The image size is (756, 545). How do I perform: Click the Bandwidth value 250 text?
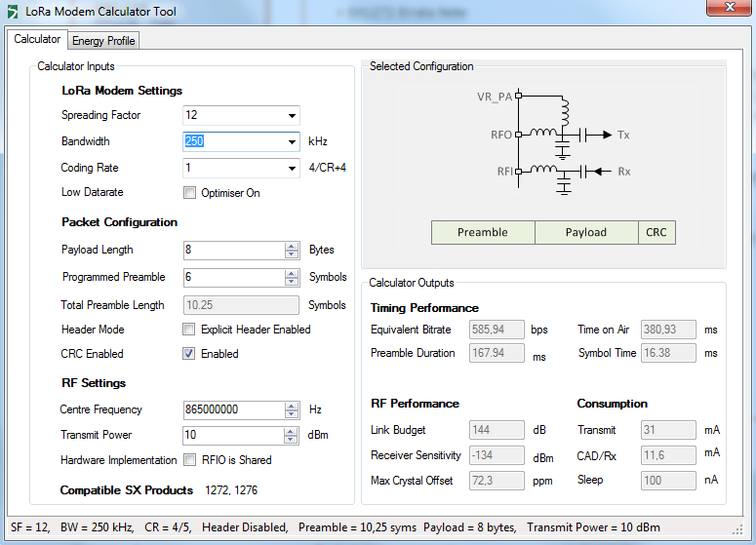coord(194,141)
